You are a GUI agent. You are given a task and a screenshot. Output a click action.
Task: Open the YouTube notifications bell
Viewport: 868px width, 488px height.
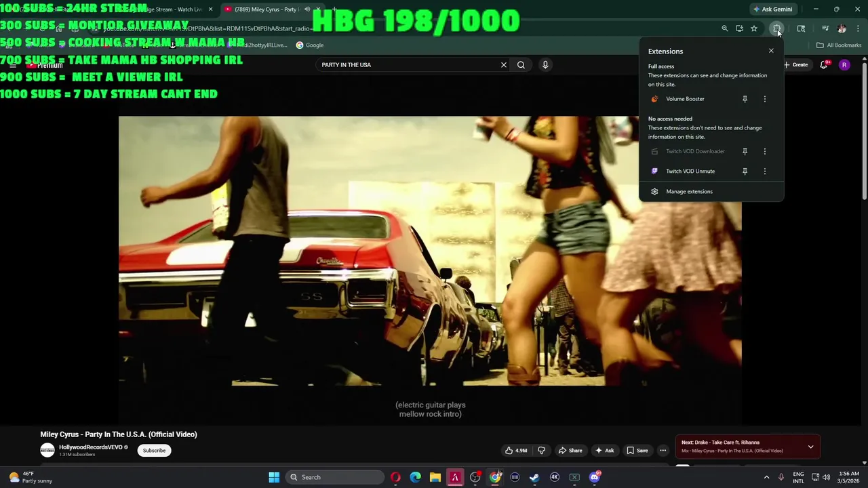click(x=824, y=65)
